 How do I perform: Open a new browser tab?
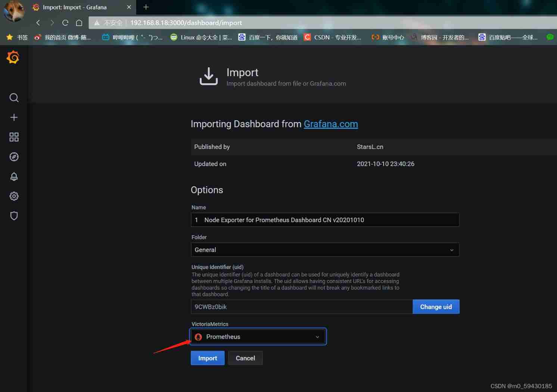point(146,7)
